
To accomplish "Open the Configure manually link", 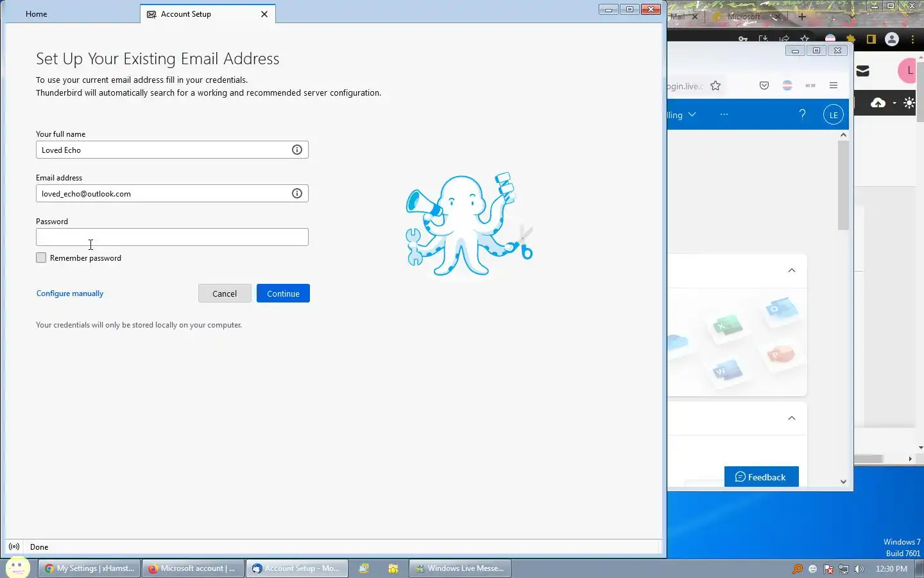I will 70,293.
